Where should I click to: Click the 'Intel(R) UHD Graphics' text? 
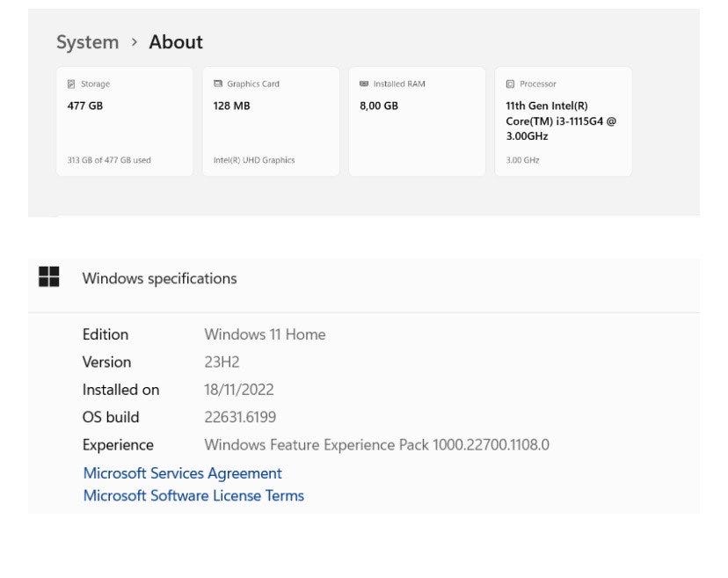pos(254,160)
